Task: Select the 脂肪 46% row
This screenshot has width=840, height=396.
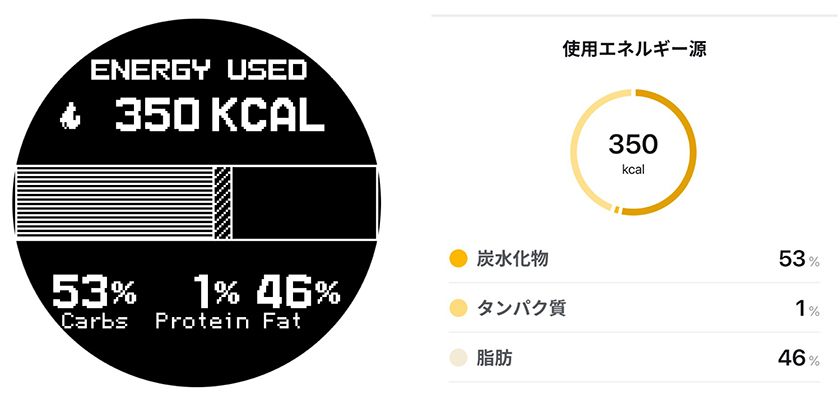Action: (x=634, y=357)
